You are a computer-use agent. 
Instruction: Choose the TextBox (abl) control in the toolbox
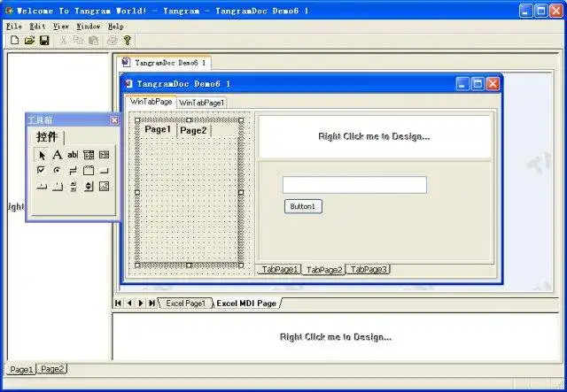(73, 155)
